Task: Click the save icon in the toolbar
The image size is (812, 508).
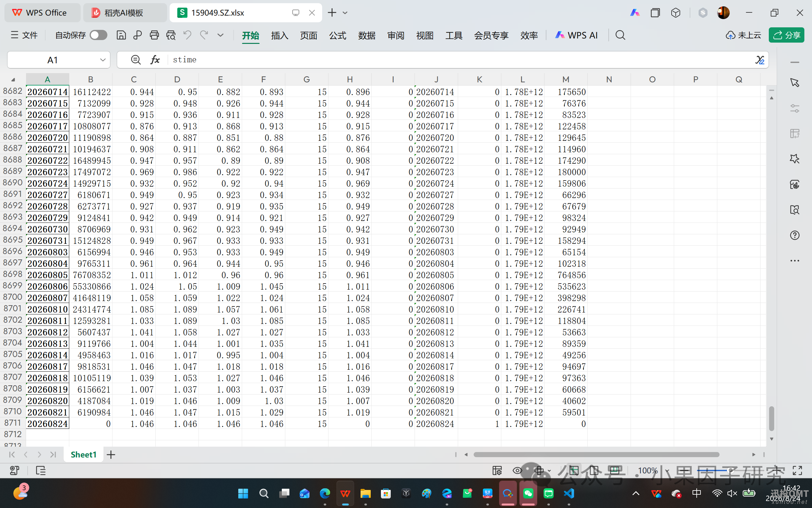Action: (x=121, y=35)
